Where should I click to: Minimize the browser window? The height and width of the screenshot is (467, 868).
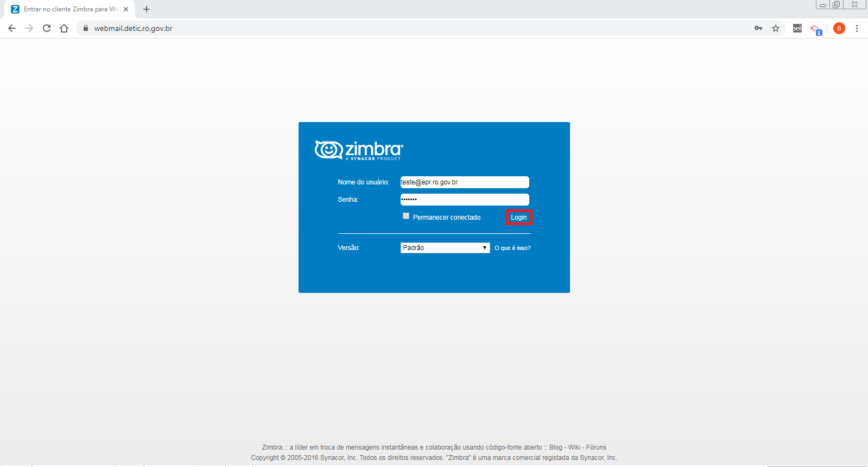pos(823,4)
